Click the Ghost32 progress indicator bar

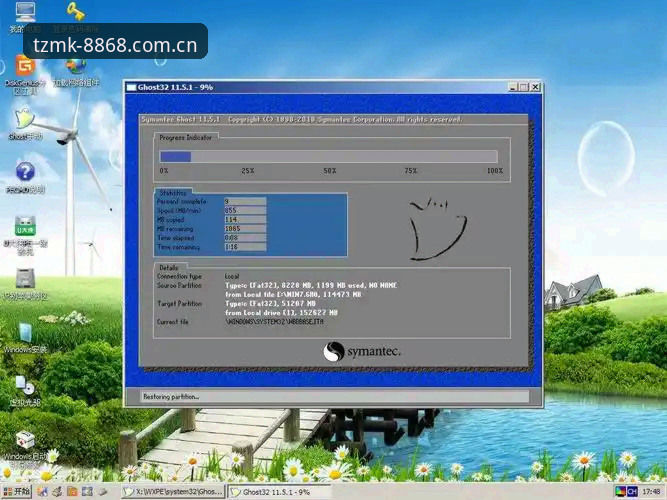click(328, 157)
